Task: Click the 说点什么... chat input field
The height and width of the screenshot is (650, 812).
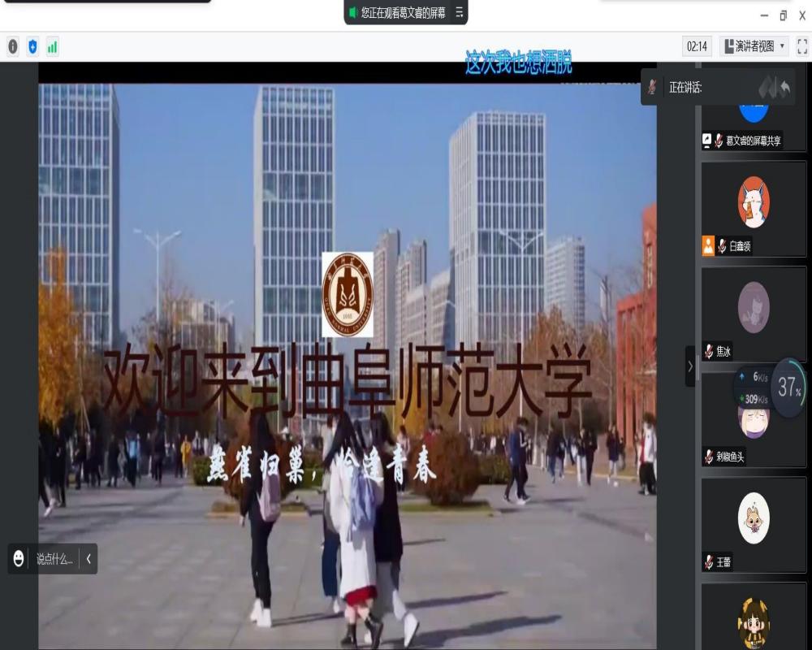Action: pos(54,559)
